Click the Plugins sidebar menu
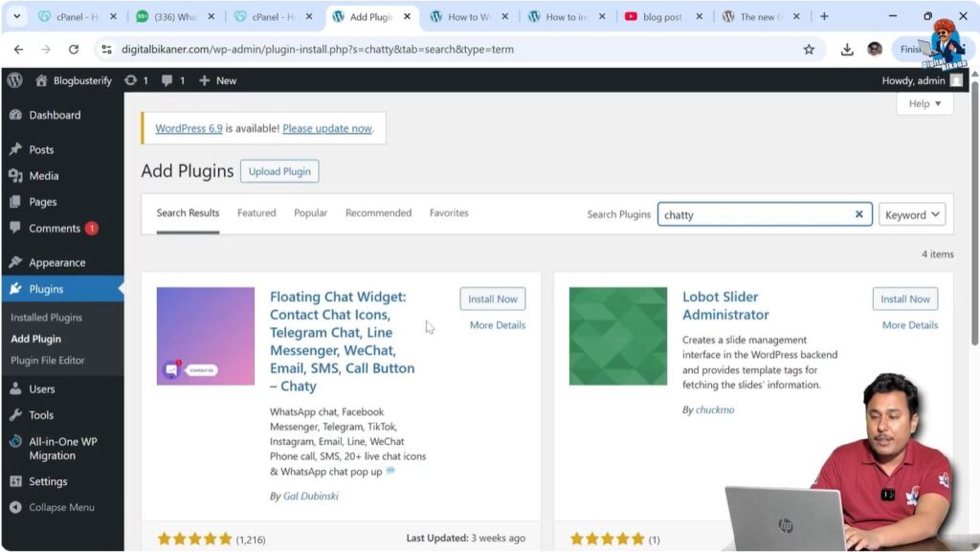The image size is (980, 552). pos(46,289)
